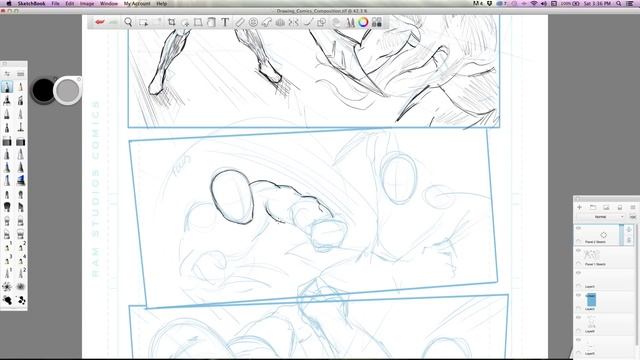Add a new layer with the plus icon
Image resolution: width=640 pixels, height=360 pixels.
pos(579,207)
